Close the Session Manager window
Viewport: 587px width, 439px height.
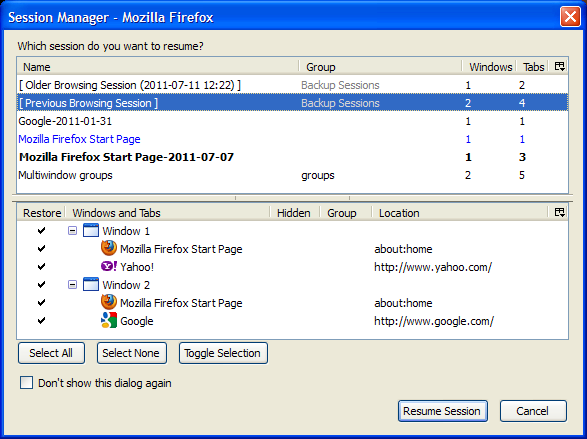point(570,17)
